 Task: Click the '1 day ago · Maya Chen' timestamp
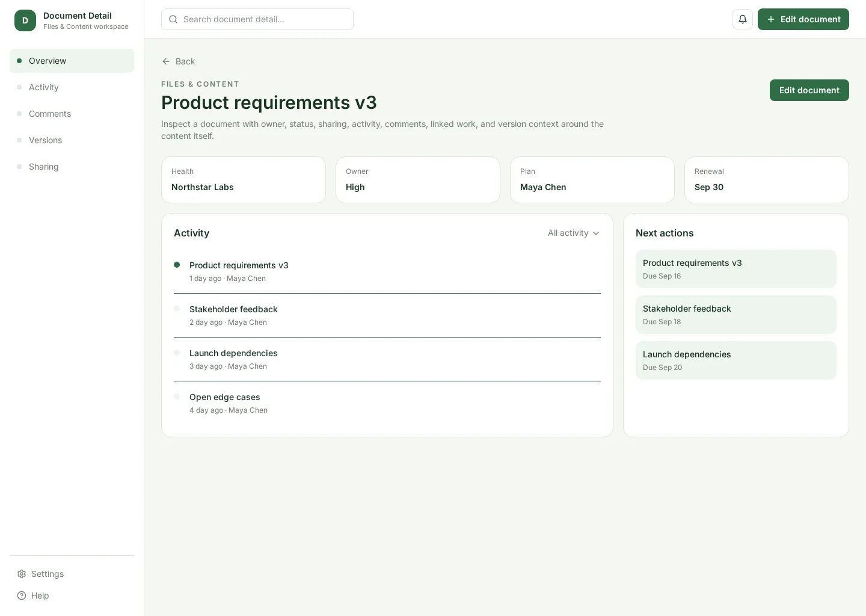pos(227,279)
